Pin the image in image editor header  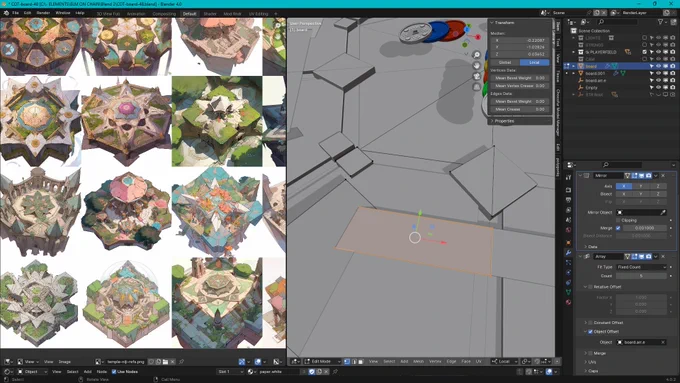(x=181, y=361)
